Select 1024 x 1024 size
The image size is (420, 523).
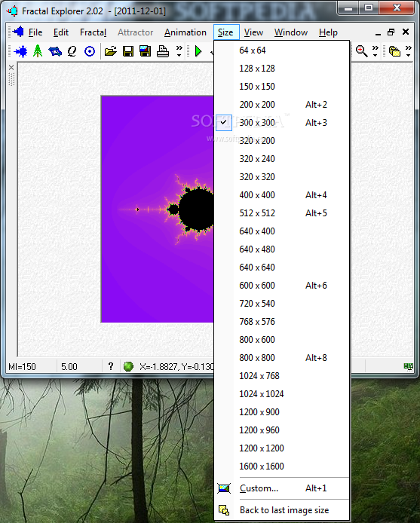(x=282, y=393)
